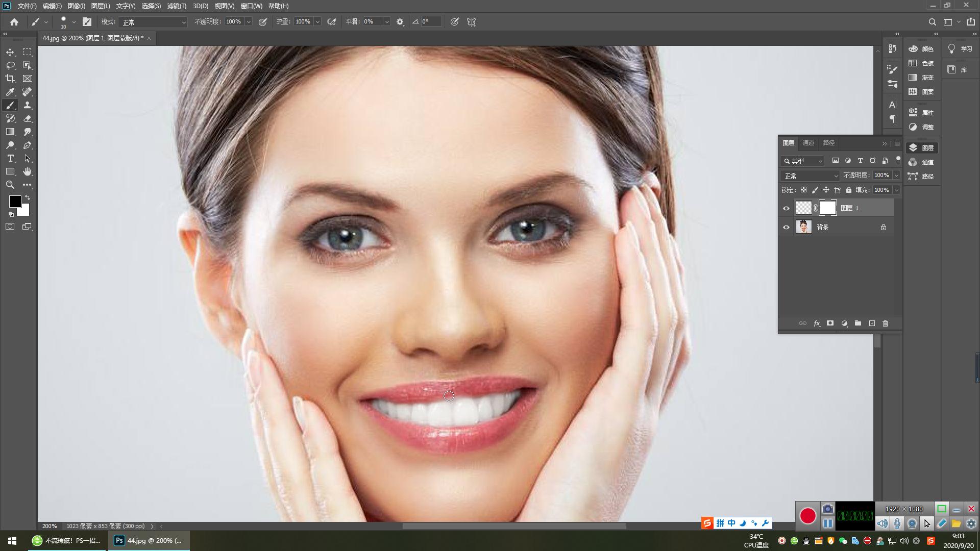Click the delete layer trash icon

(886, 323)
